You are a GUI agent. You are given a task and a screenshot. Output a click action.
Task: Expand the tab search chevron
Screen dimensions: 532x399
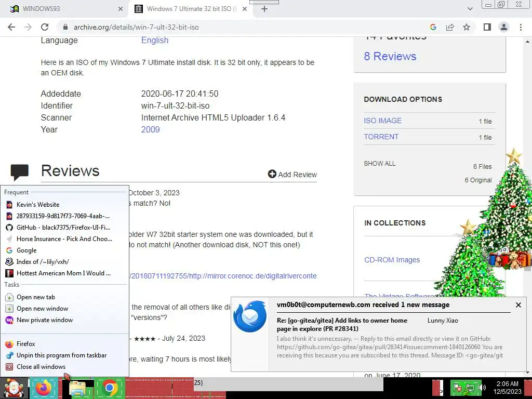click(470, 9)
